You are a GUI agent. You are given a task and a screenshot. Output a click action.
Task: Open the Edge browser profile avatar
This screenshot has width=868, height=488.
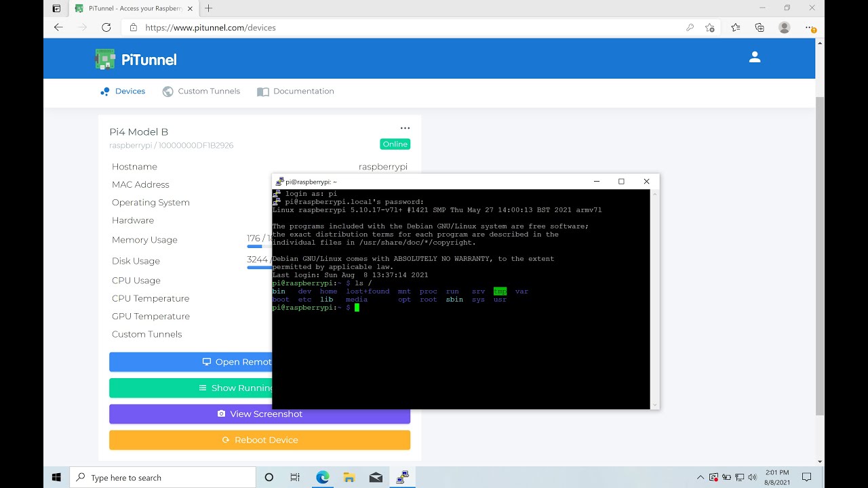coord(785,28)
